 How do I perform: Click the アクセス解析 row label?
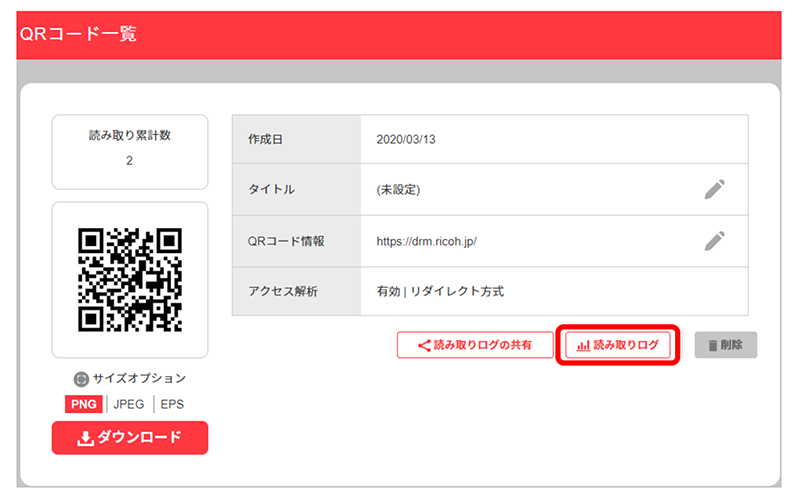click(x=283, y=291)
